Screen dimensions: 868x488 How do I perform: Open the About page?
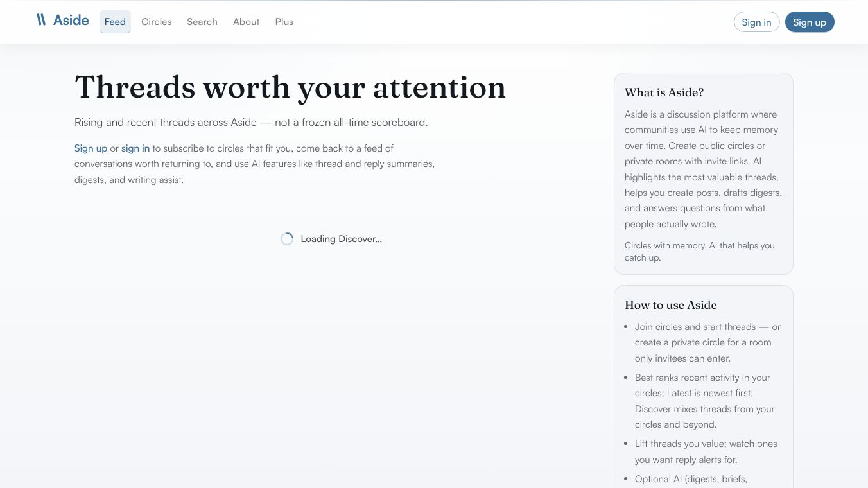[247, 22]
